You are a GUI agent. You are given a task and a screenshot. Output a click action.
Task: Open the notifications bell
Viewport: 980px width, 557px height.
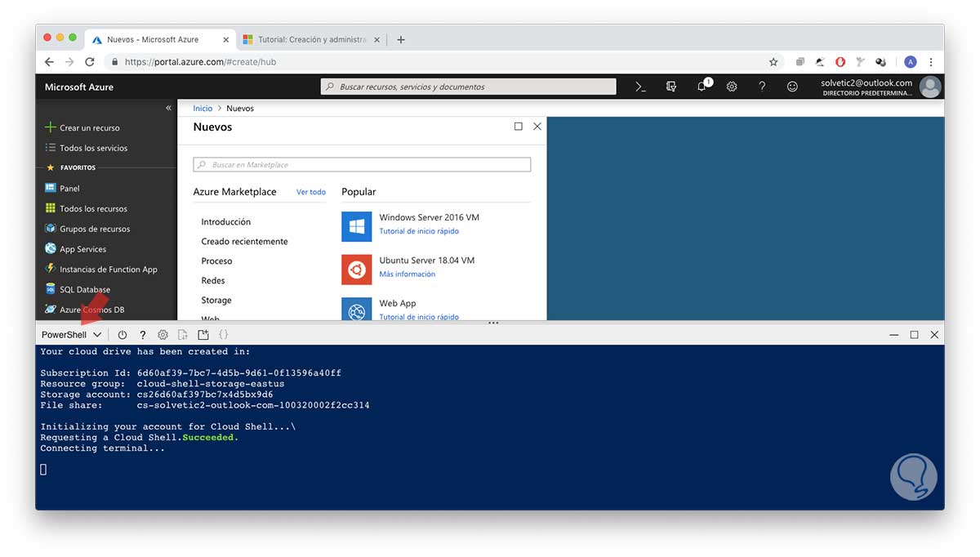[702, 86]
